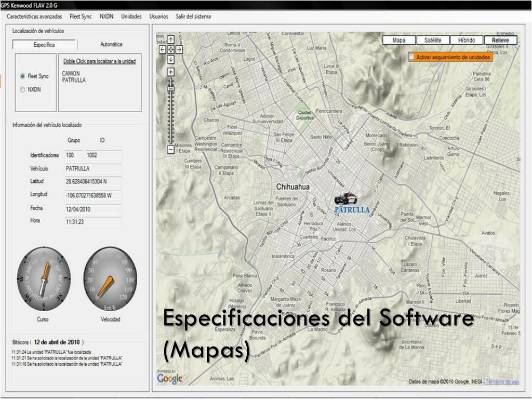Screen dimensions: 532x399
Task: Pan the map right with the arrow button
Action: coord(179,49)
